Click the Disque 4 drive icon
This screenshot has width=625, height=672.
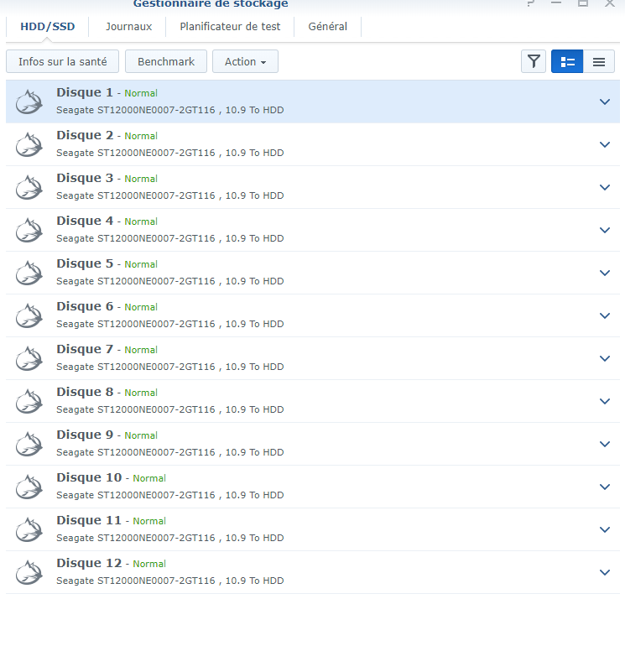(x=29, y=230)
